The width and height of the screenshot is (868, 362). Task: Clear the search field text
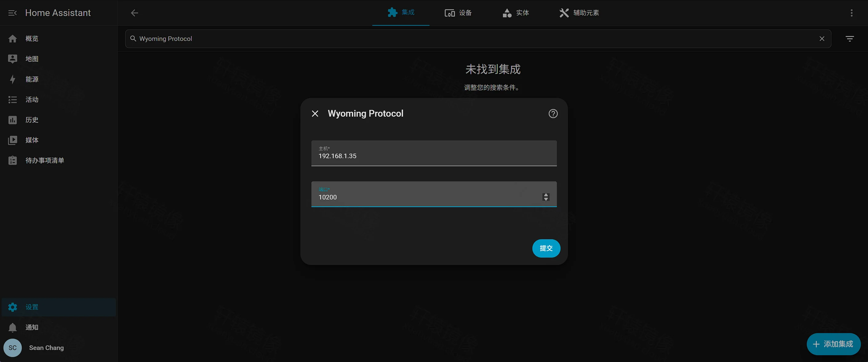[x=822, y=39]
